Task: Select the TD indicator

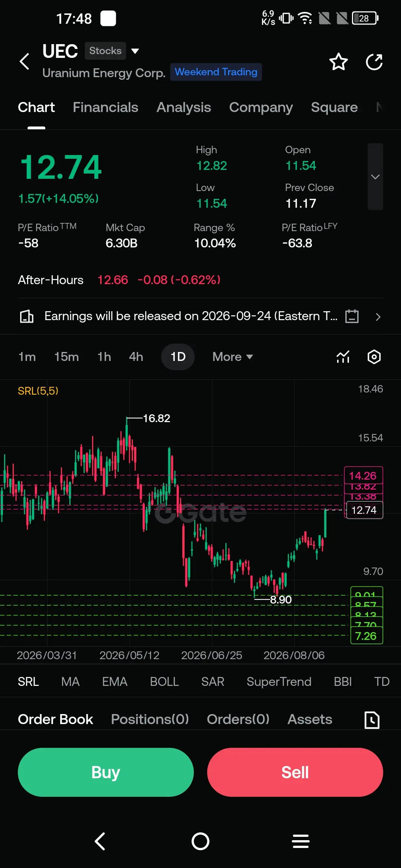Action: [382, 682]
